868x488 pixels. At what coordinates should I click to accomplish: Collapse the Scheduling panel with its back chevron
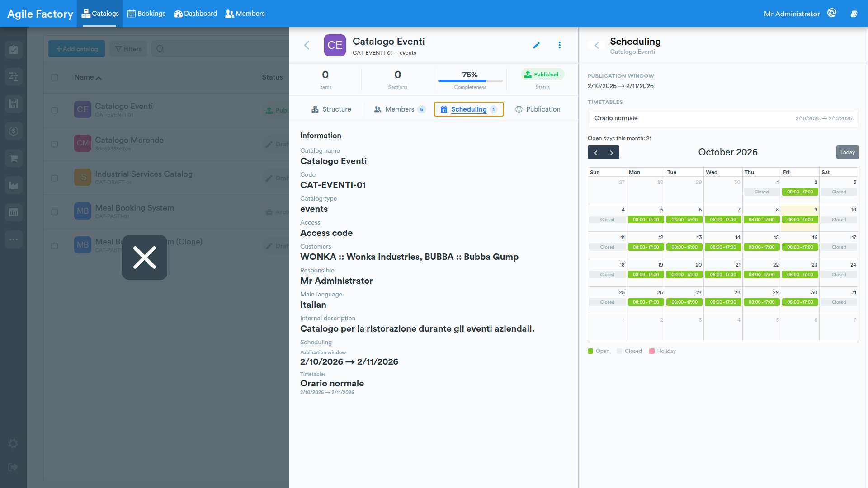pyautogui.click(x=597, y=45)
